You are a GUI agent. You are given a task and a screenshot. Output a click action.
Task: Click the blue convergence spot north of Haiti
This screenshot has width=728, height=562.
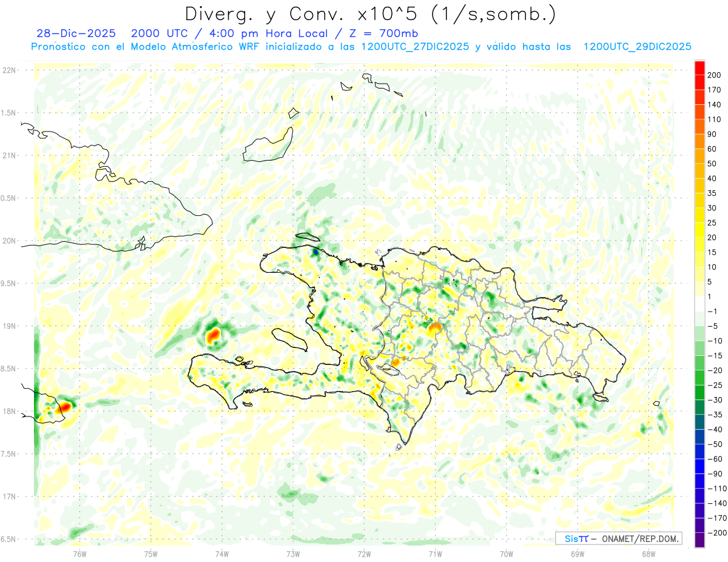point(315,251)
